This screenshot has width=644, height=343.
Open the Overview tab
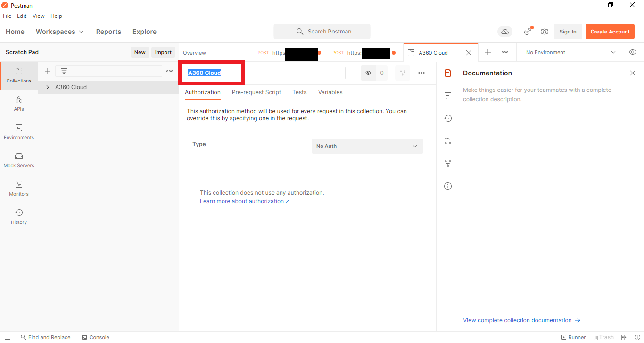click(194, 53)
